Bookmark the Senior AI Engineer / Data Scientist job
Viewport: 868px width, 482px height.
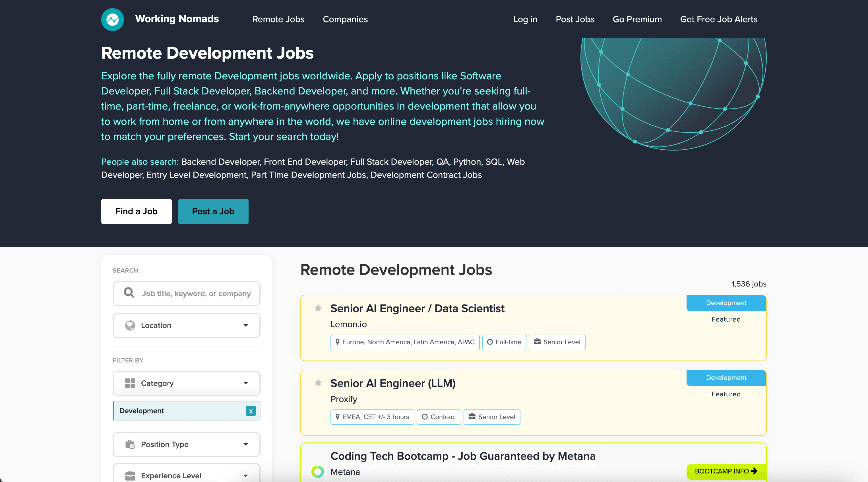318,308
